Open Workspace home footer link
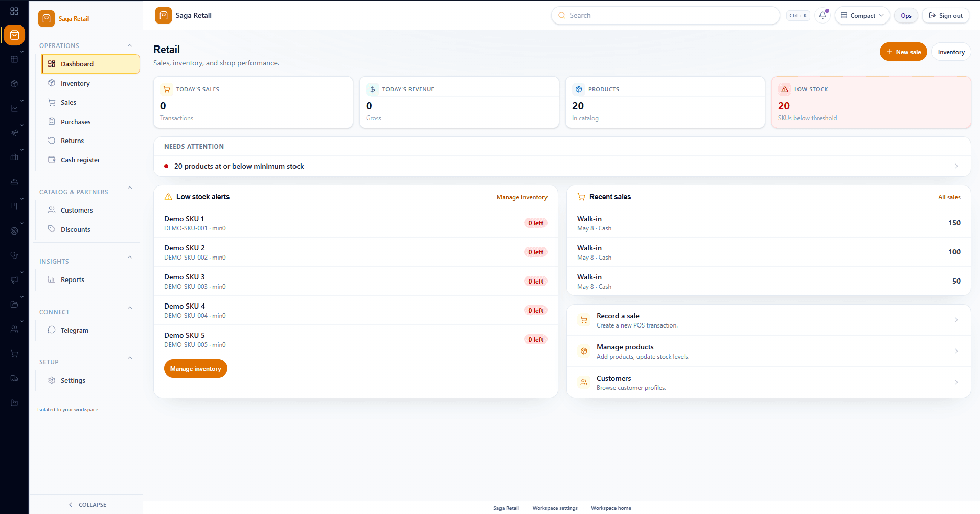 click(x=611, y=508)
